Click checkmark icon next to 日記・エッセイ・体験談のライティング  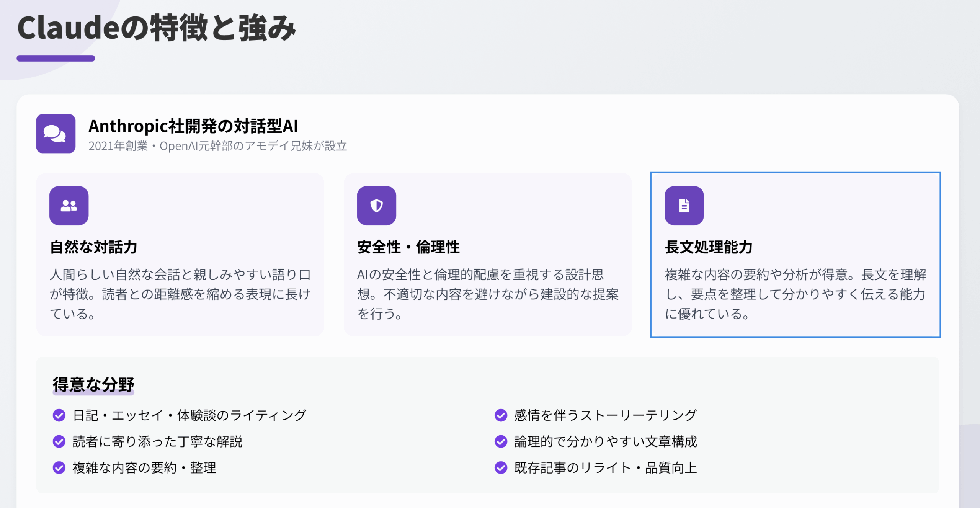pos(59,415)
